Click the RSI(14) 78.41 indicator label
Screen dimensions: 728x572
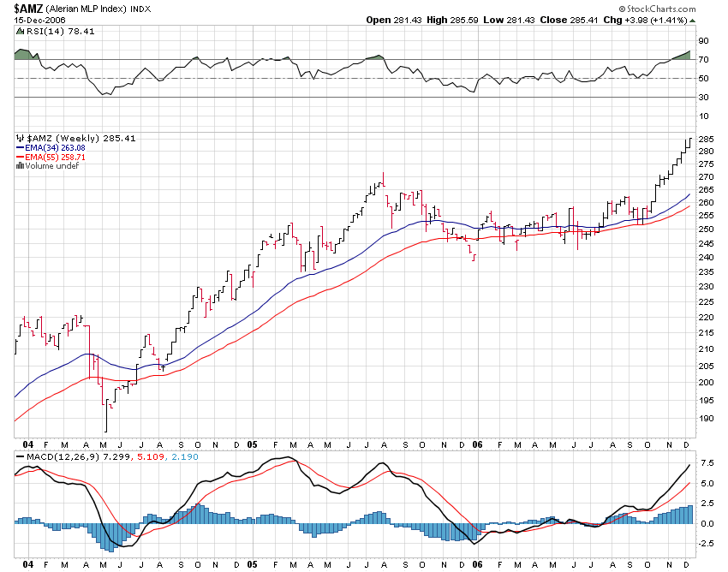point(60,31)
